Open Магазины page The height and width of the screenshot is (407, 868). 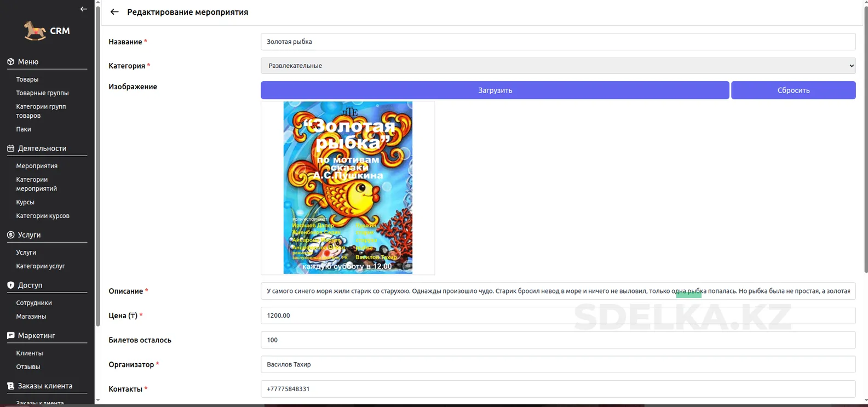click(31, 317)
